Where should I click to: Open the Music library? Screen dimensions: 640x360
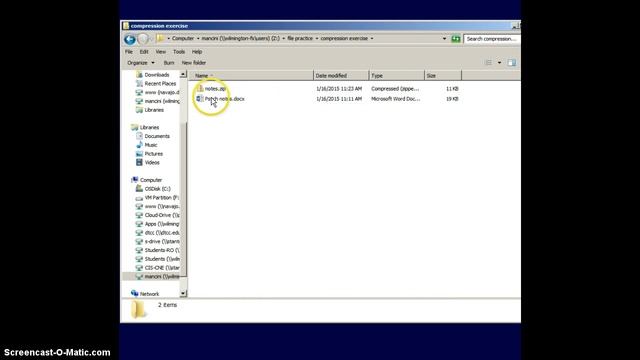point(151,145)
